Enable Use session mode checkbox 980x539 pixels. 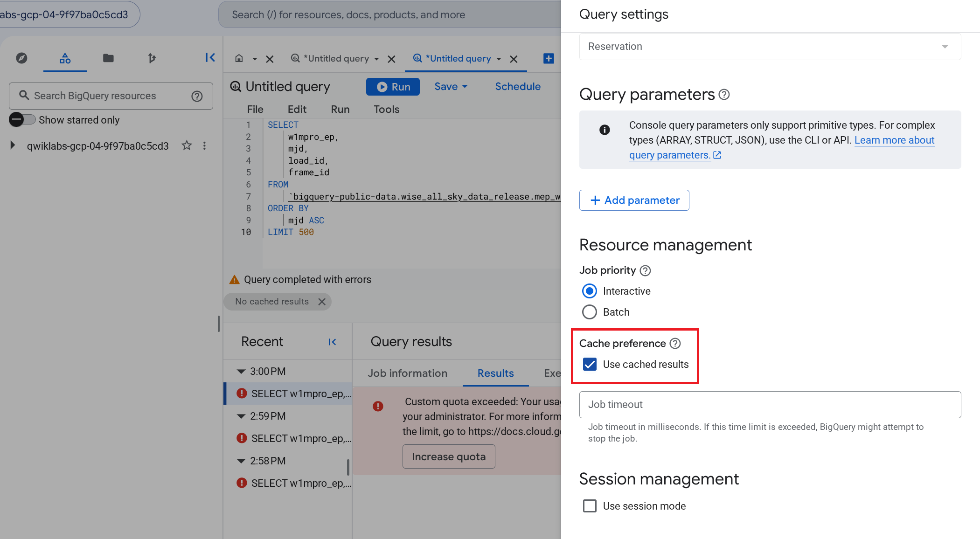590,506
